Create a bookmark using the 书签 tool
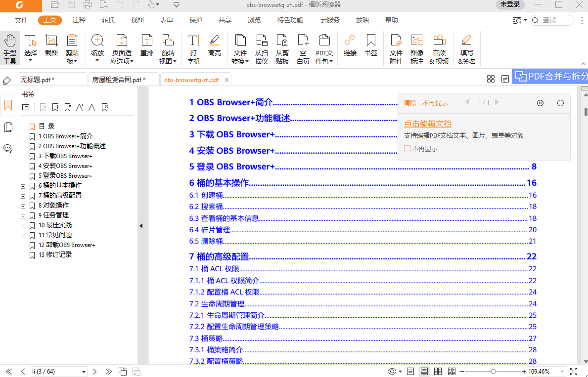The width and height of the screenshot is (588, 377). [371, 48]
